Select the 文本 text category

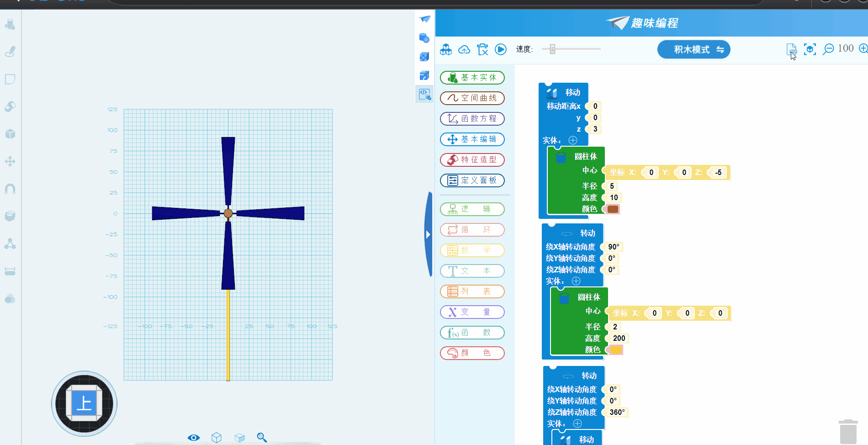point(472,271)
